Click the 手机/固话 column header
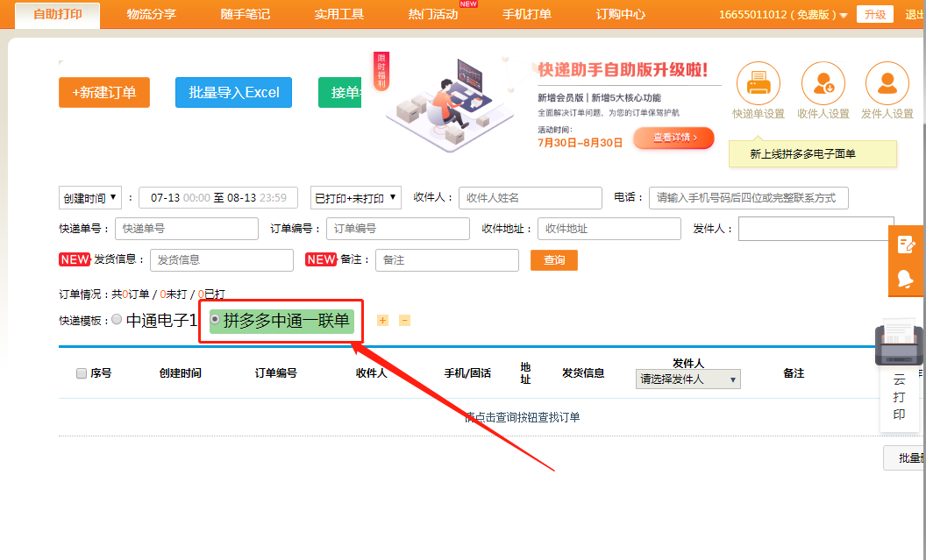Screen dimensions: 926x560 tap(467, 373)
